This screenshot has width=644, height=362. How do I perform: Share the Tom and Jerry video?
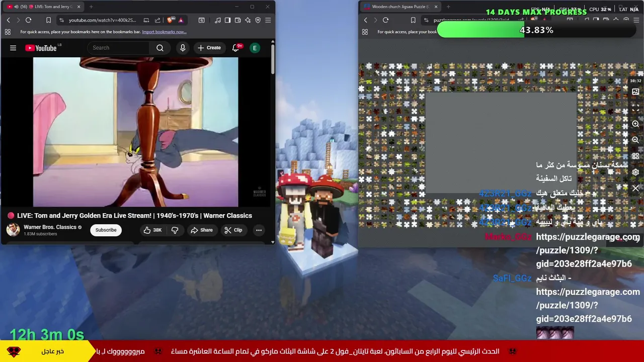click(201, 230)
